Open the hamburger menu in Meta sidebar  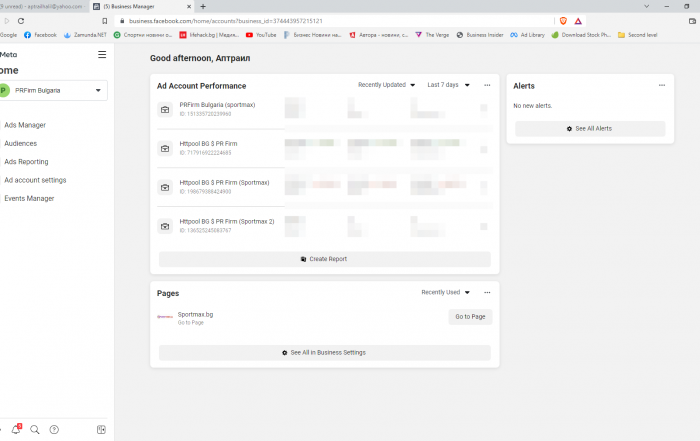pyautogui.click(x=102, y=54)
